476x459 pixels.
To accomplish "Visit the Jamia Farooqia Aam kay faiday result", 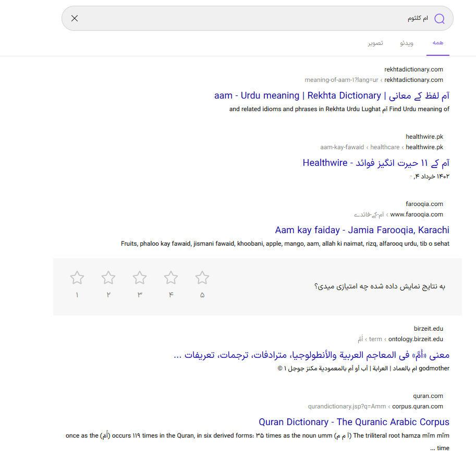I will 362,230.
